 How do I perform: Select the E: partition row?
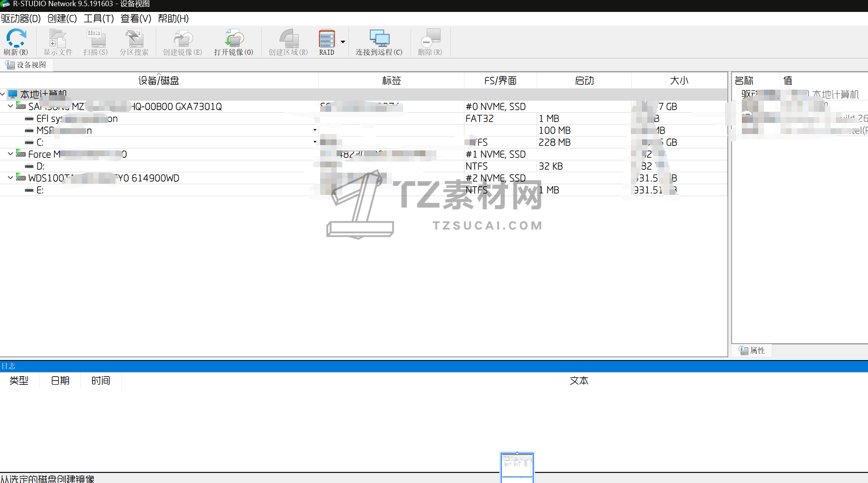click(40, 190)
